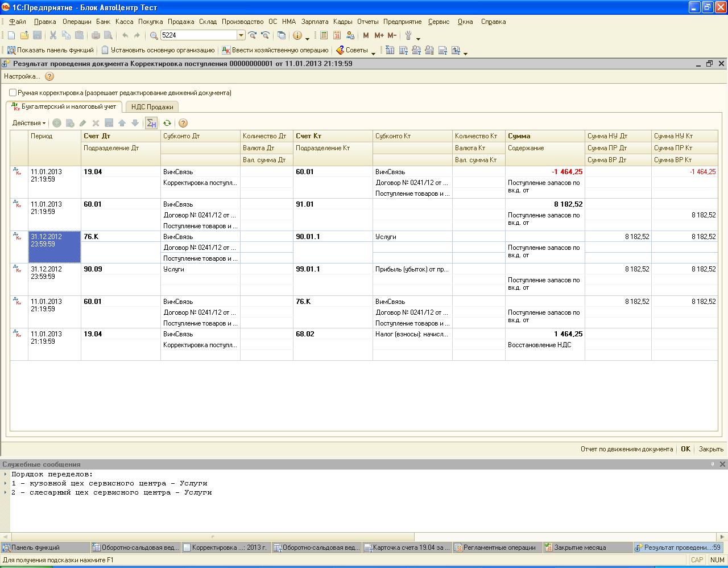
Task: Click the new document icon
Action: click(11, 35)
